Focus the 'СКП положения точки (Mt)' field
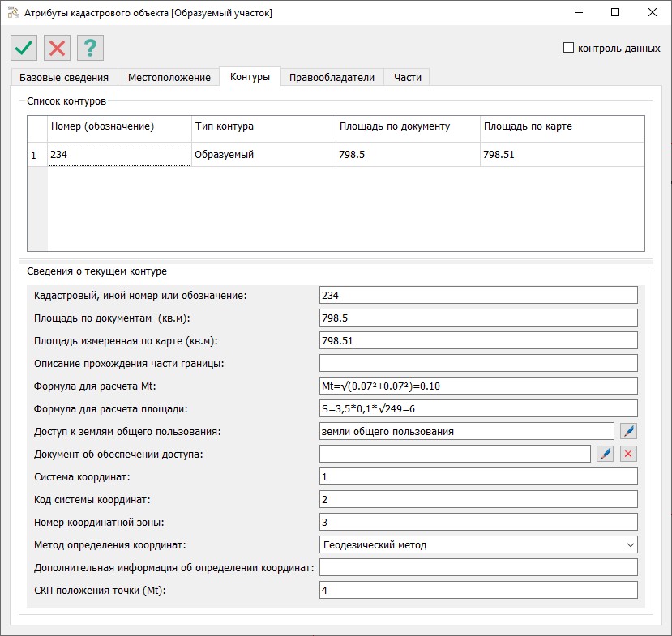The height and width of the screenshot is (636, 672). [x=478, y=590]
